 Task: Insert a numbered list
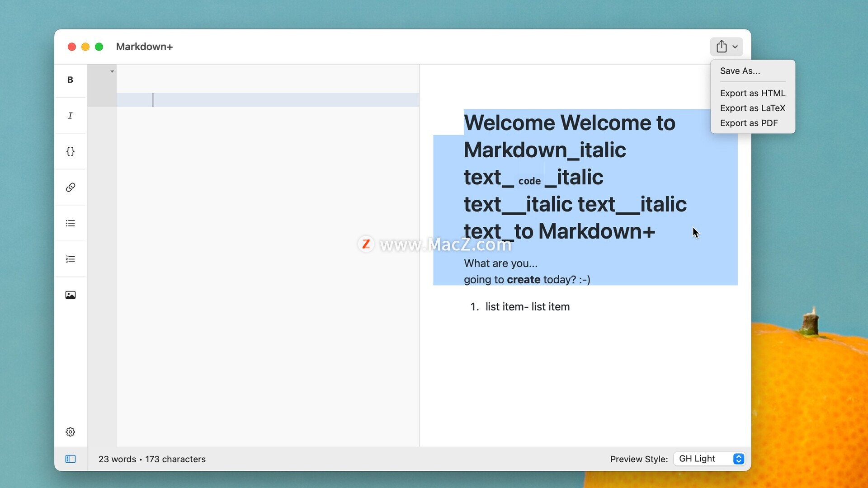coord(70,259)
